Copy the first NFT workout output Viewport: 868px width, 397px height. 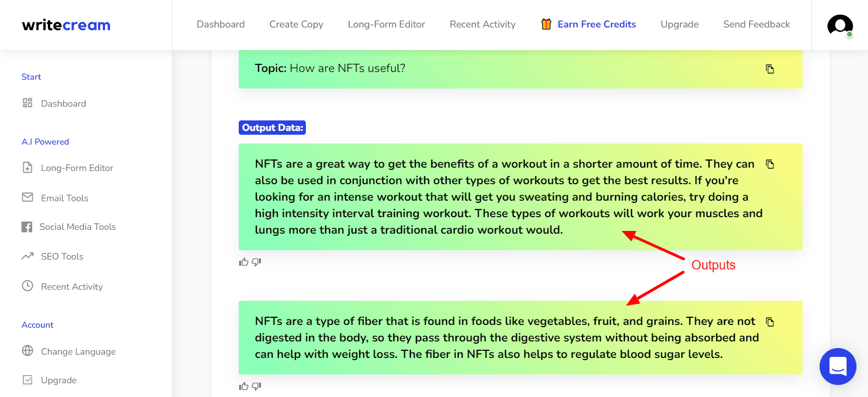pyautogui.click(x=770, y=164)
